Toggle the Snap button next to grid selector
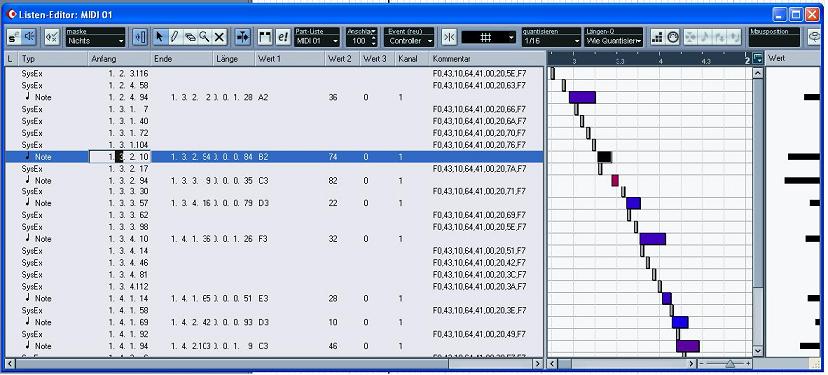 pyautogui.click(x=449, y=37)
